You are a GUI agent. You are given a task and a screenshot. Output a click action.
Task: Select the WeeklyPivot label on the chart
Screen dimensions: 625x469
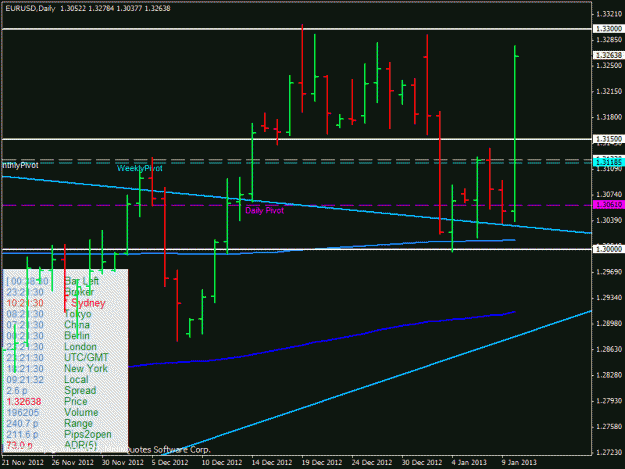coord(140,169)
